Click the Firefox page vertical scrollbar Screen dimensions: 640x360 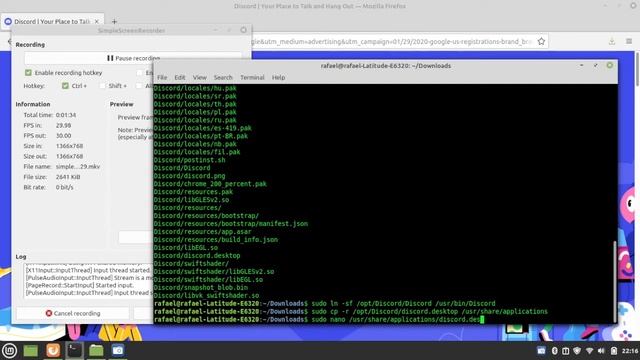click(x=637, y=69)
